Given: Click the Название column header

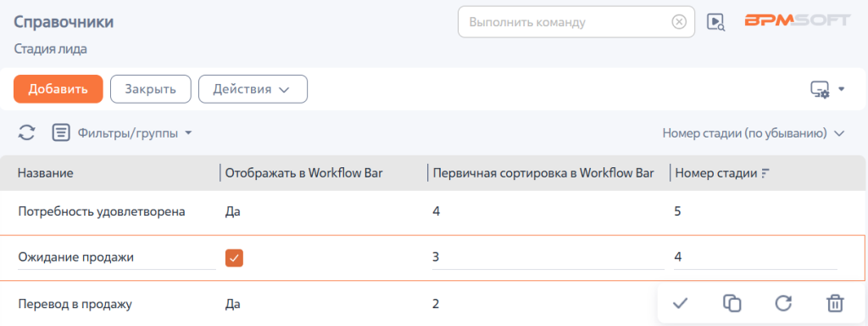Looking at the screenshot, I should (x=46, y=173).
